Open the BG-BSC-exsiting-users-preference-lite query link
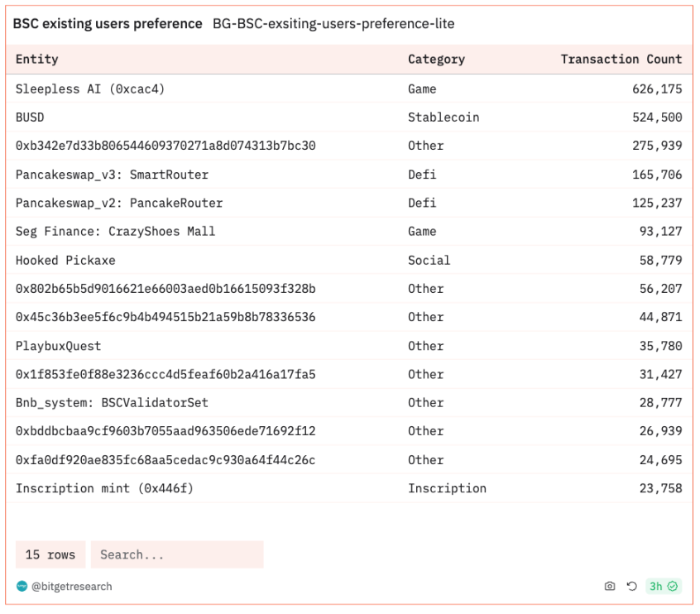Screen dimensions: 700x614 [333, 24]
